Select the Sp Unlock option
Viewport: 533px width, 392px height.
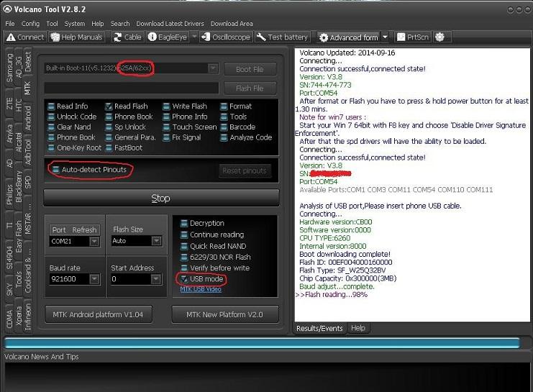pyautogui.click(x=125, y=127)
